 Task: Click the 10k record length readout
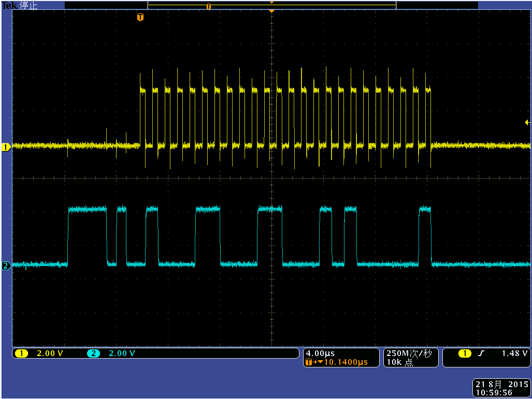[x=400, y=362]
